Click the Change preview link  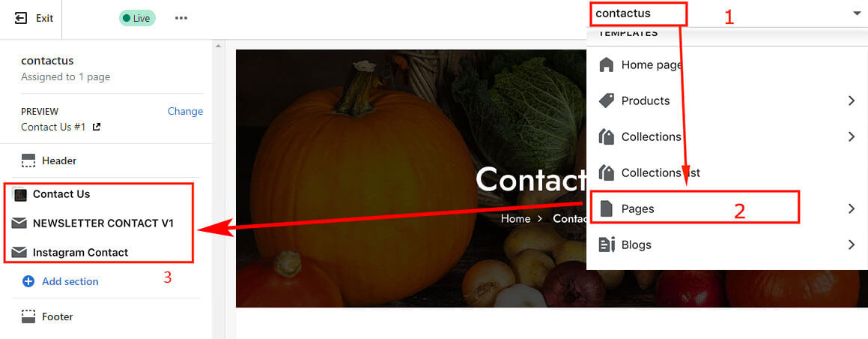[x=186, y=111]
